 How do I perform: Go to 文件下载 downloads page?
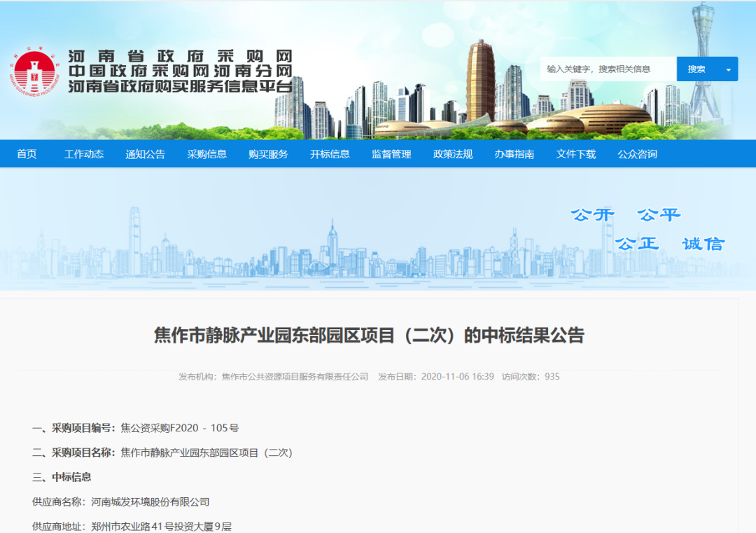575,154
